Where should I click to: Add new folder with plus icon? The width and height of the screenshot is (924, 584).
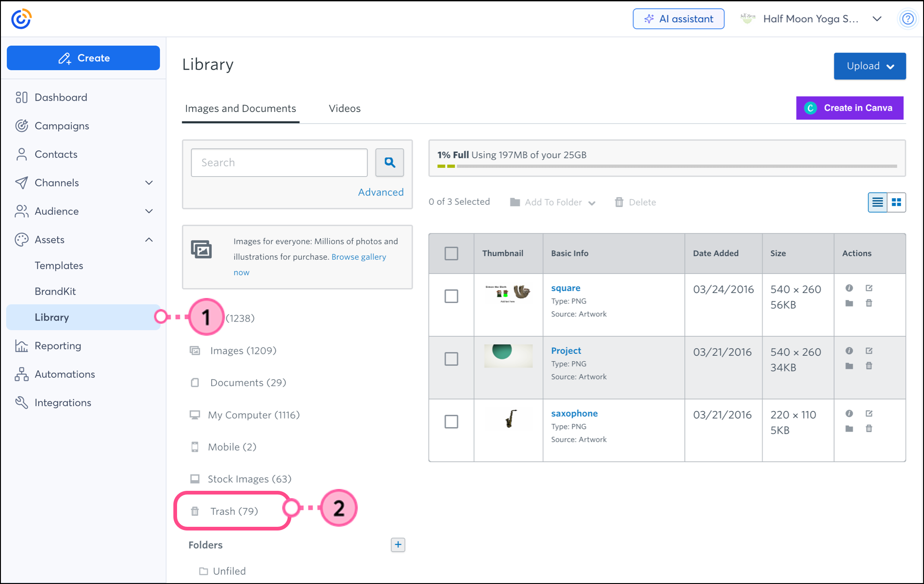click(398, 544)
